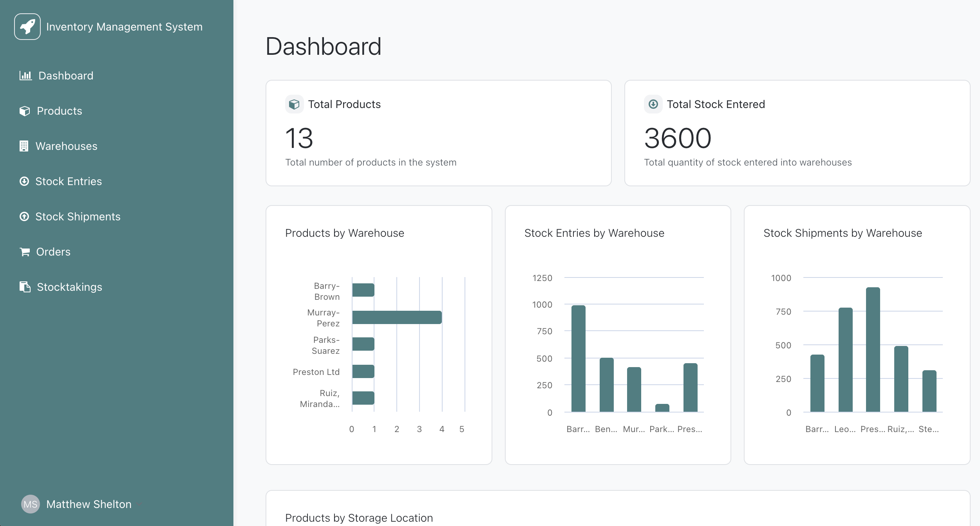The width and height of the screenshot is (980, 526).
Task: Click the MS user avatar
Action: tap(30, 504)
